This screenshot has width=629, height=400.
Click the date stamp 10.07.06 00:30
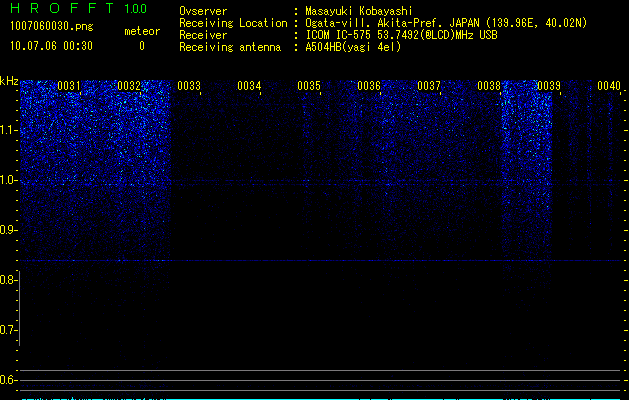click(x=51, y=46)
